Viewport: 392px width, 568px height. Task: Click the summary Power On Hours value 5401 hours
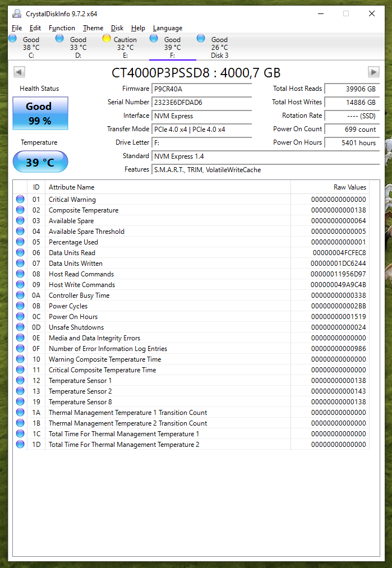coord(352,143)
